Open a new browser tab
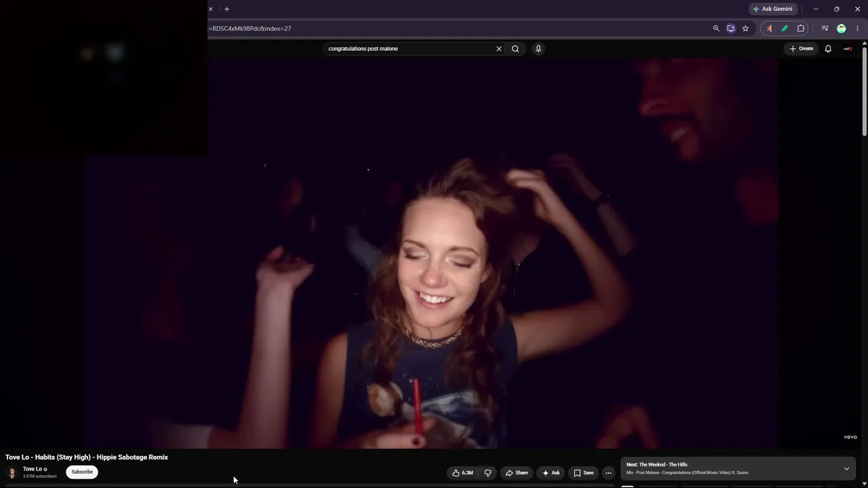868x488 pixels. coord(226,9)
